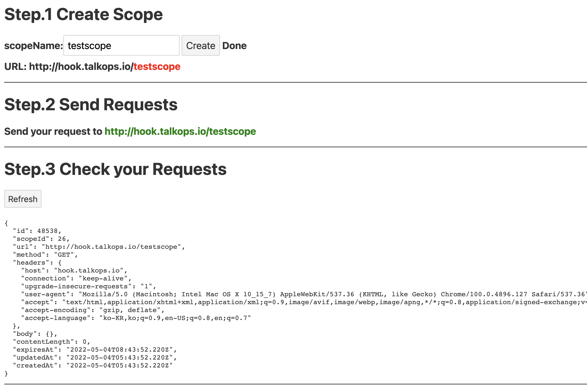This screenshot has height=392, width=587.
Task: Click the scopeName text input field
Action: 121,46
